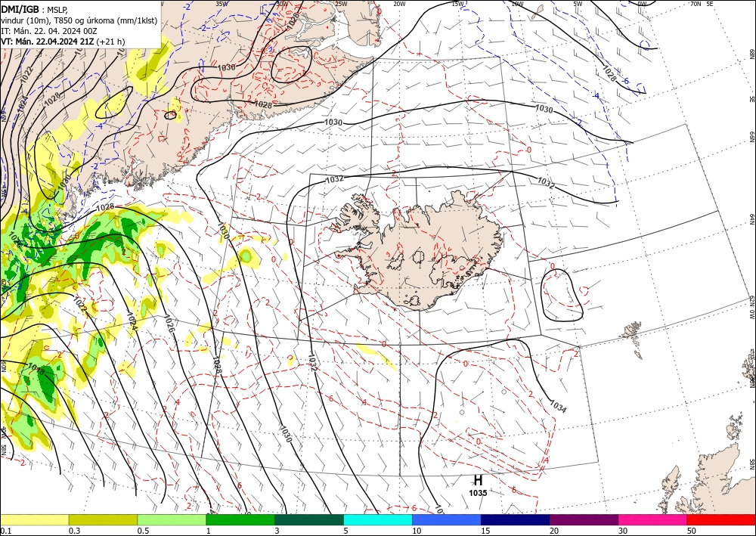This screenshot has width=756, height=536.
Task: Click the blue '-6' temperature contour label
Action: click(x=626, y=81)
